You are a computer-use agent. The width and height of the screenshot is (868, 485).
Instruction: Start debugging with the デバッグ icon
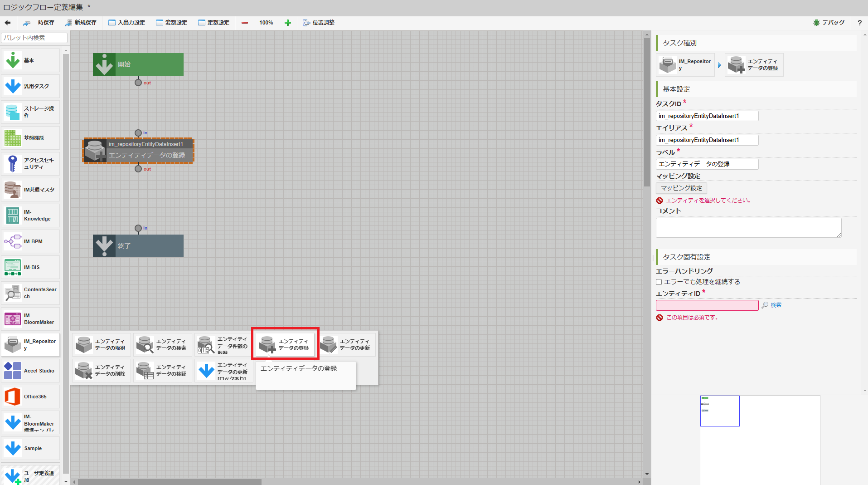pyautogui.click(x=829, y=22)
